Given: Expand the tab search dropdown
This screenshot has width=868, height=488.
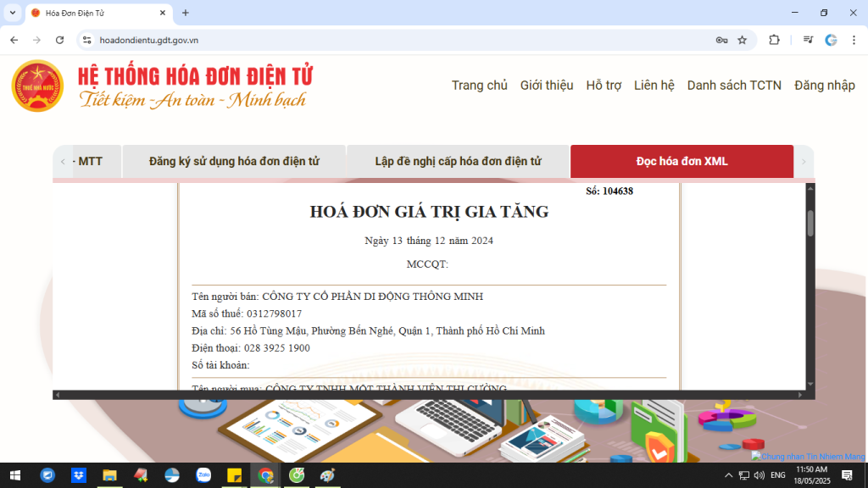Looking at the screenshot, I should [12, 13].
